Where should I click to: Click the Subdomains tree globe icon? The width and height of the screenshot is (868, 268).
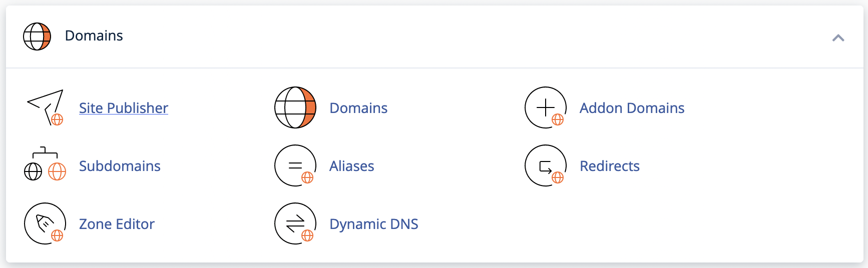tap(45, 164)
